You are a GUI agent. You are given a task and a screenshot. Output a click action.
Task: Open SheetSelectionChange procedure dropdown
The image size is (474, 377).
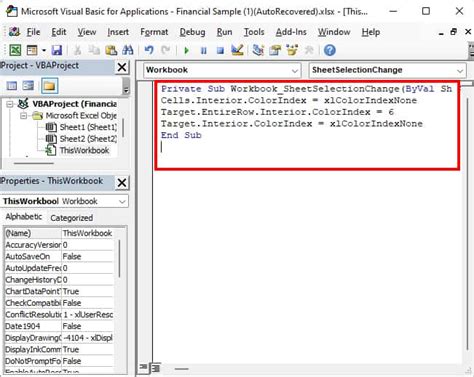point(460,70)
